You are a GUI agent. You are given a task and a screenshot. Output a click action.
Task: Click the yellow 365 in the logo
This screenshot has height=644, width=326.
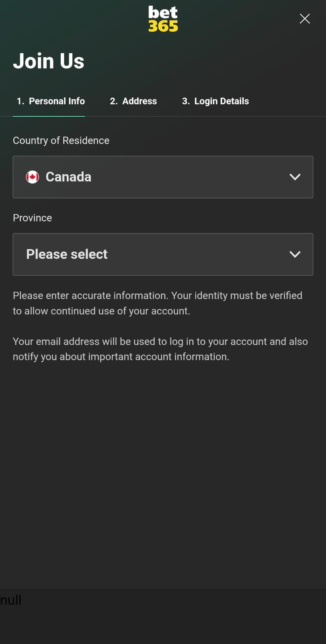point(163,26)
